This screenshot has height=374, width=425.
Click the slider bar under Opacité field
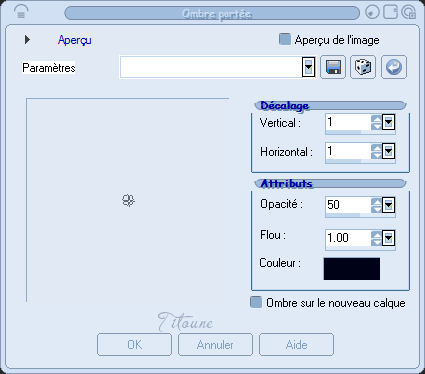[x=360, y=215]
